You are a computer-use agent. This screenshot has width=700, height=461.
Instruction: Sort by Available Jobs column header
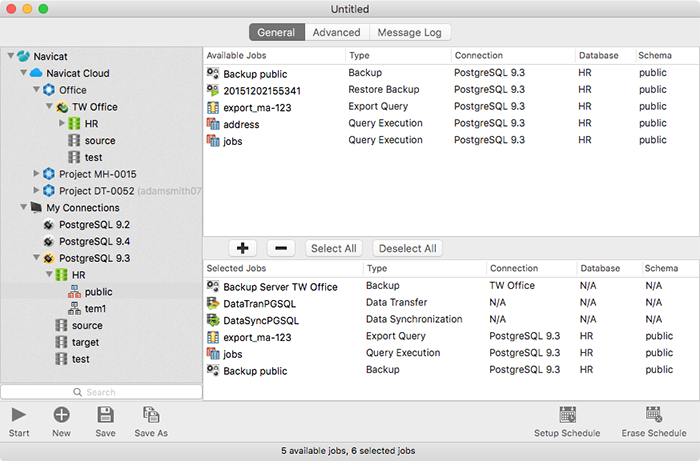275,55
